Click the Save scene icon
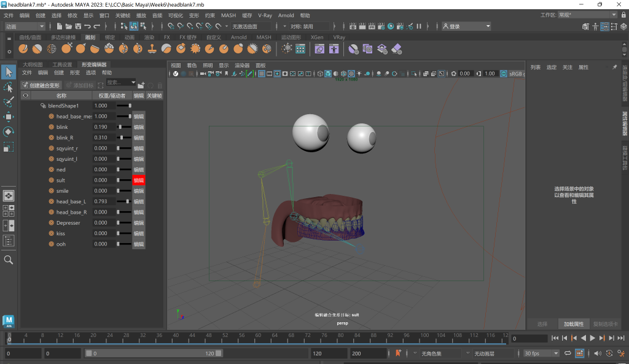The image size is (629, 364). pyautogui.click(x=78, y=26)
